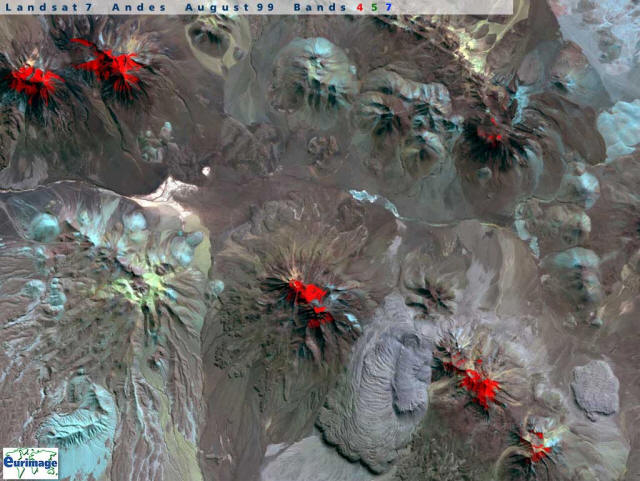Click the "Landsat 7" caption text

pos(47,7)
